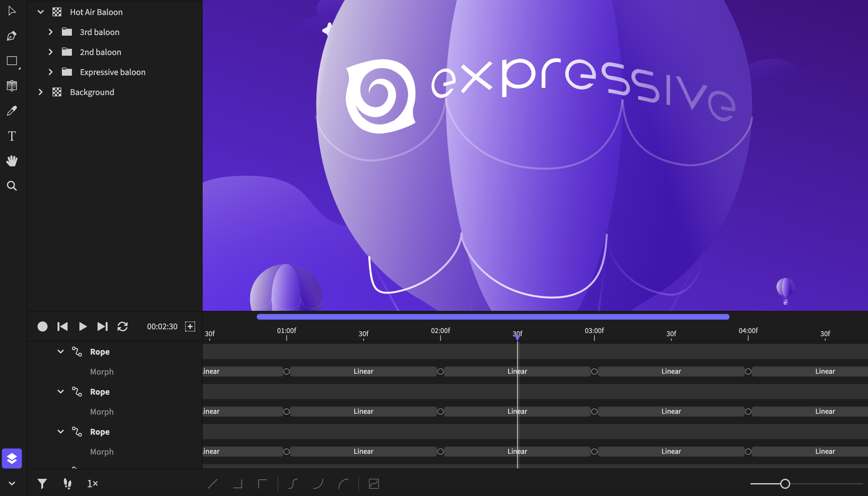The height and width of the screenshot is (496, 868).
Task: Click the add keyframe icon
Action: [190, 326]
